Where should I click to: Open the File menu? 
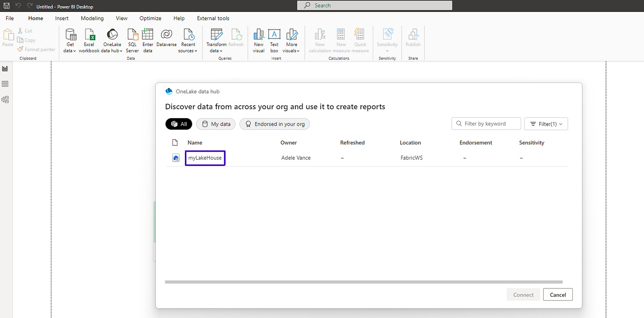point(10,18)
